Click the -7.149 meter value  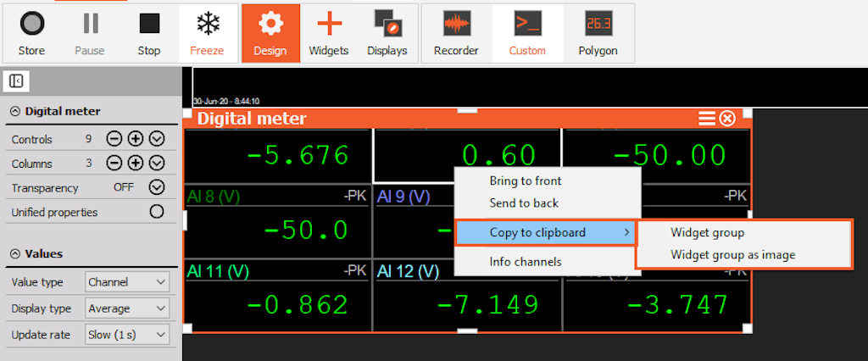pos(487,305)
